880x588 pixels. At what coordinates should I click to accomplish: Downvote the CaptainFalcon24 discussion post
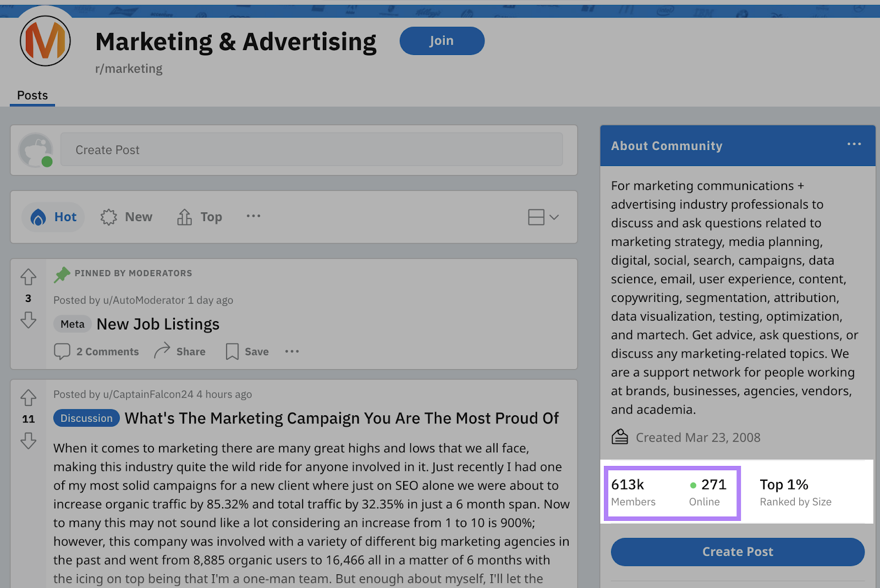click(28, 441)
